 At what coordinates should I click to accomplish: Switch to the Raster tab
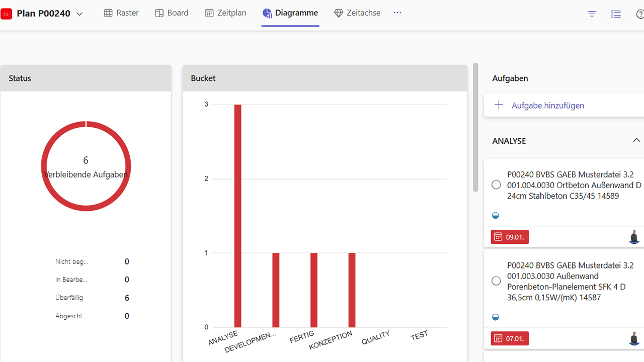121,13
